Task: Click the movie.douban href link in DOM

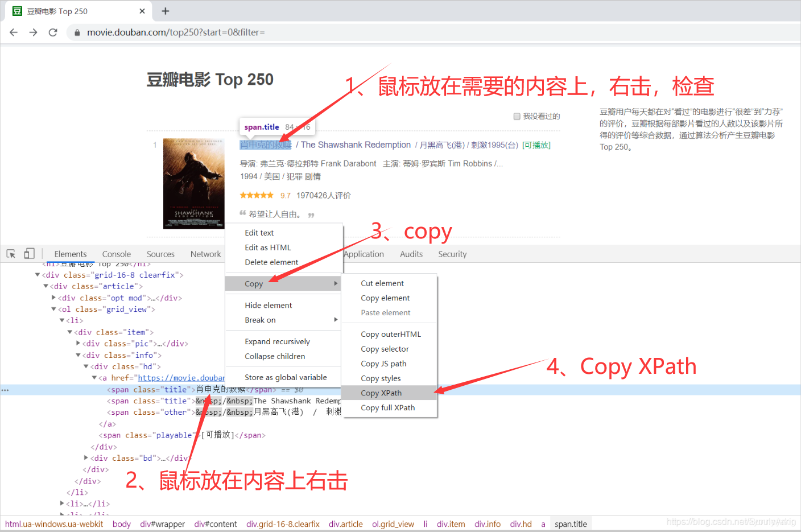Action: 181,378
